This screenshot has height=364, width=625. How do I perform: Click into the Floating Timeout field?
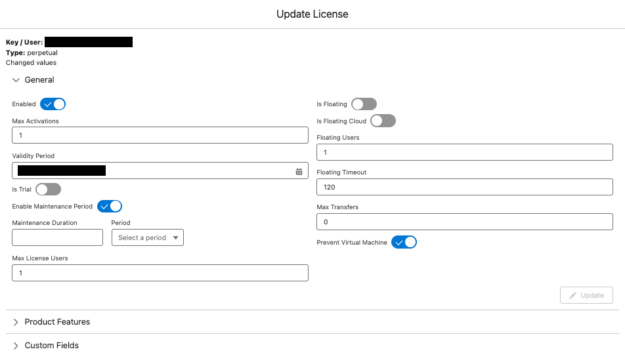[464, 187]
